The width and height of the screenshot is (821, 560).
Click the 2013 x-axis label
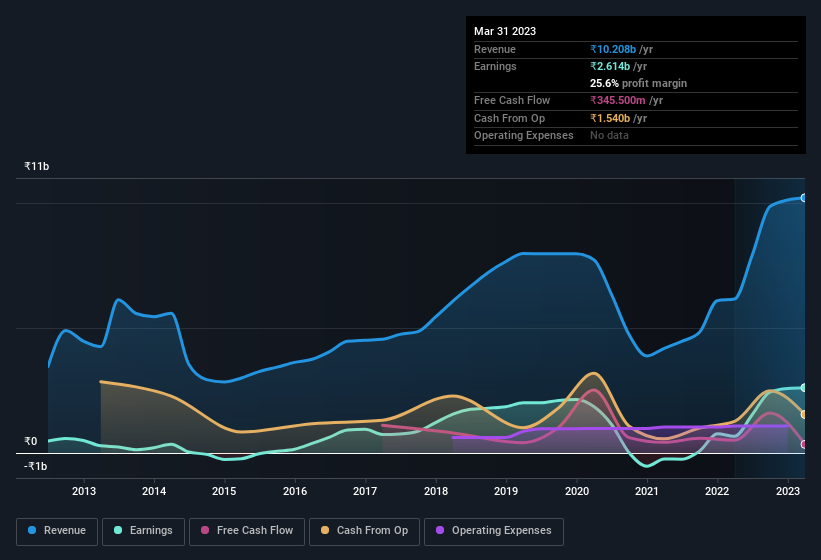point(84,491)
